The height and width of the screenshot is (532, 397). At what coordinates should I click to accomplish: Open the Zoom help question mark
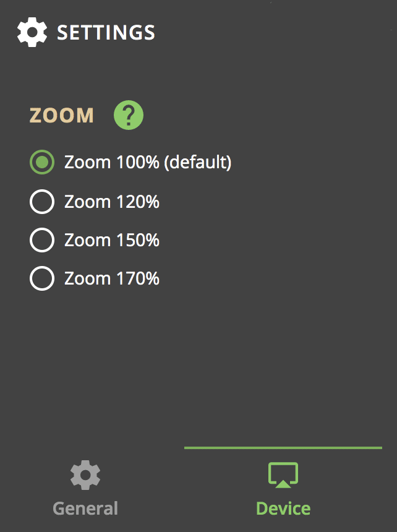[x=129, y=115]
